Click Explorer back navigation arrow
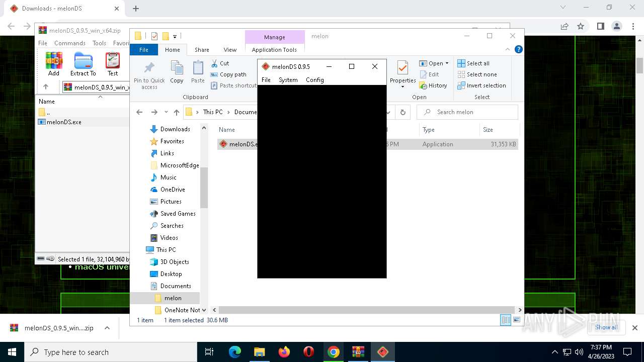 tap(140, 112)
